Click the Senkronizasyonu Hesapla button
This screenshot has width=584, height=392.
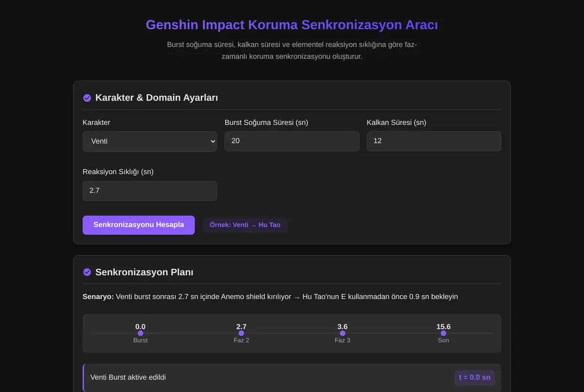[139, 225]
